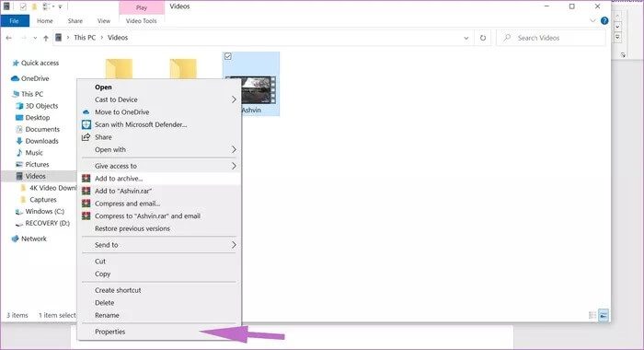Image resolution: width=644 pixels, height=350 pixels.
Task: Open Customize Quick Access Toolbar dropdown
Action: (60, 6)
